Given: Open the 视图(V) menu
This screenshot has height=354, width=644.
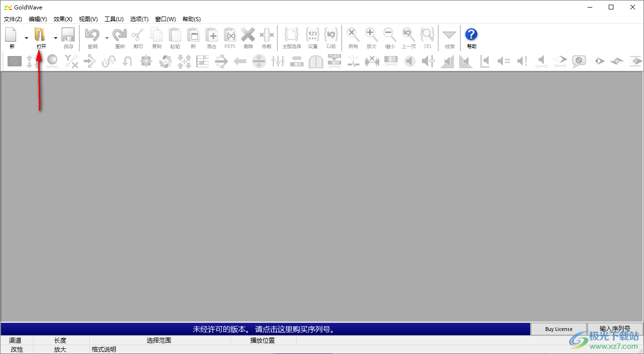Looking at the screenshot, I should [88, 19].
